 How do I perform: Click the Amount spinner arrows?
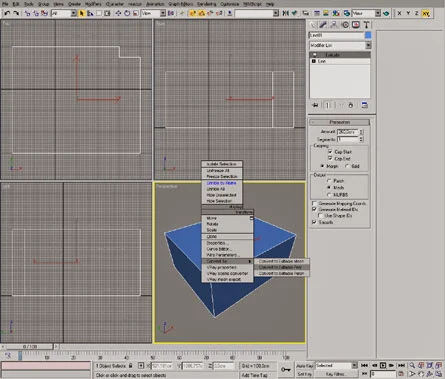click(362, 132)
